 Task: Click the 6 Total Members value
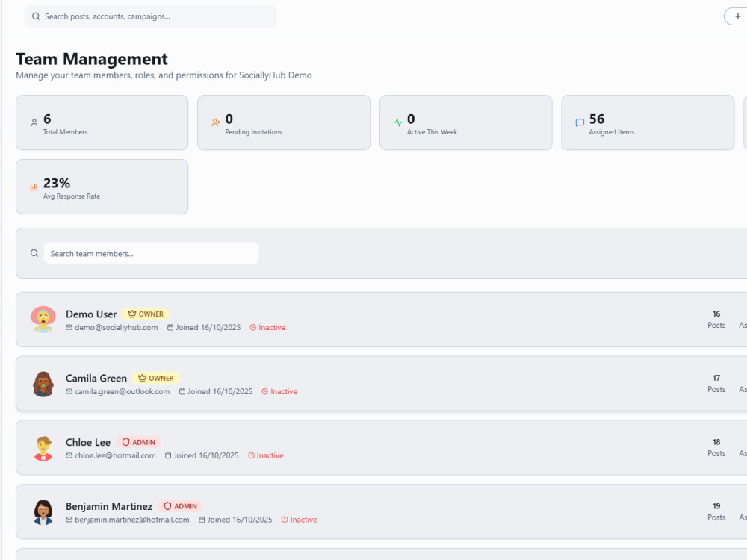(47, 119)
